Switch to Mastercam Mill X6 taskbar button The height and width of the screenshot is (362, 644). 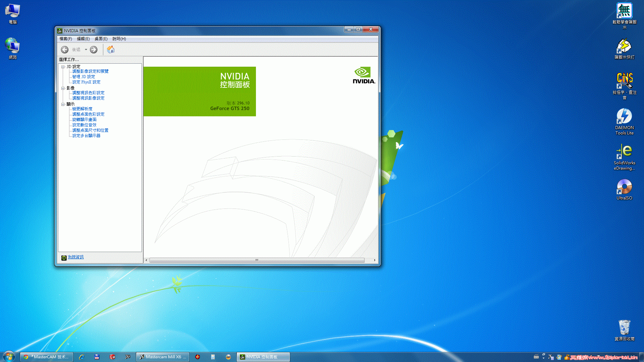pyautogui.click(x=163, y=357)
